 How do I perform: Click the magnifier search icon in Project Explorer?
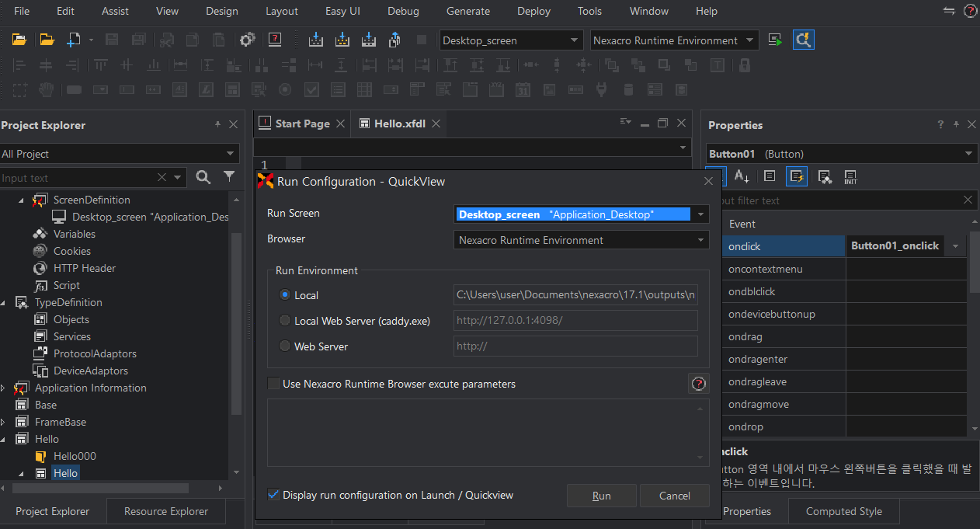point(203,177)
